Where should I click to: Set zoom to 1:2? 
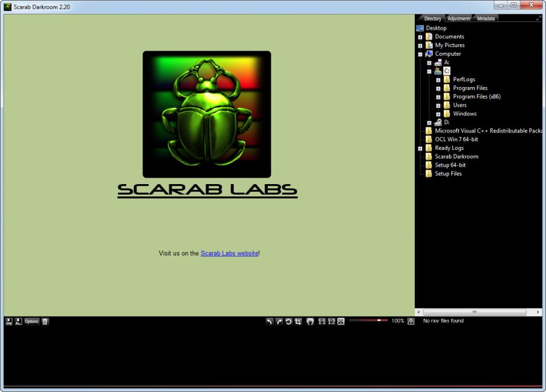(x=331, y=321)
